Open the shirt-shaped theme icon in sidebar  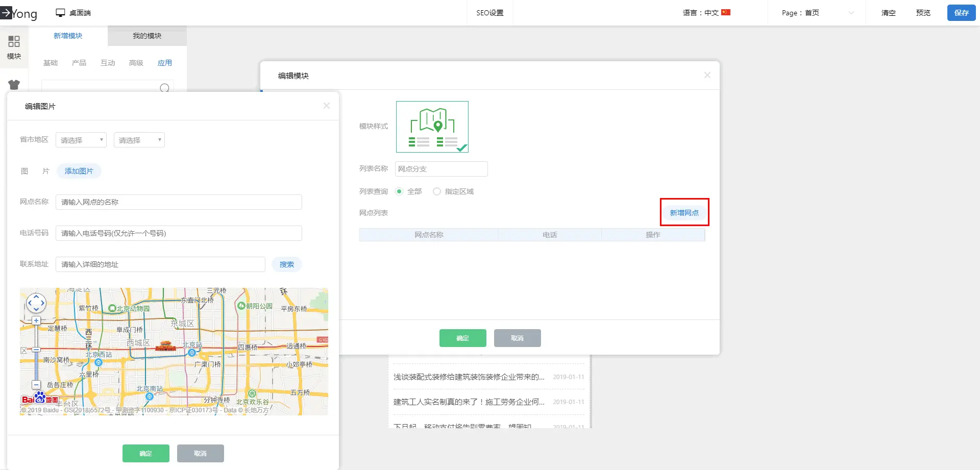point(14,85)
